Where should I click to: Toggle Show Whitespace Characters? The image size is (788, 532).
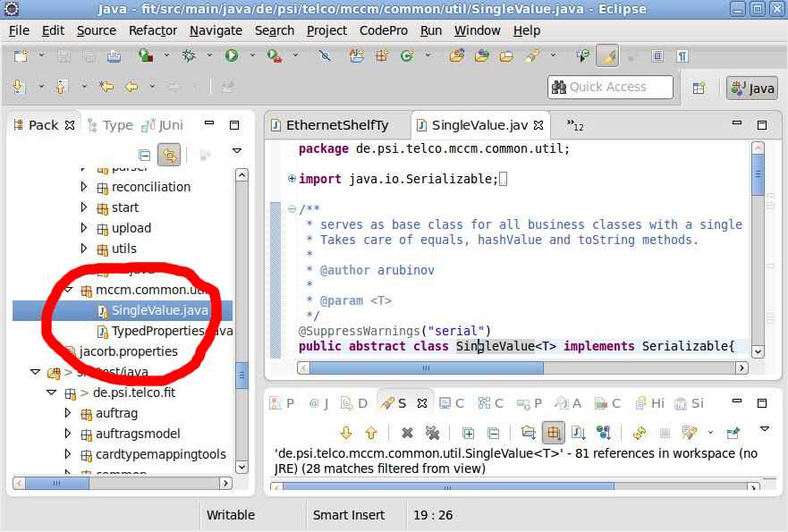pyautogui.click(x=682, y=55)
